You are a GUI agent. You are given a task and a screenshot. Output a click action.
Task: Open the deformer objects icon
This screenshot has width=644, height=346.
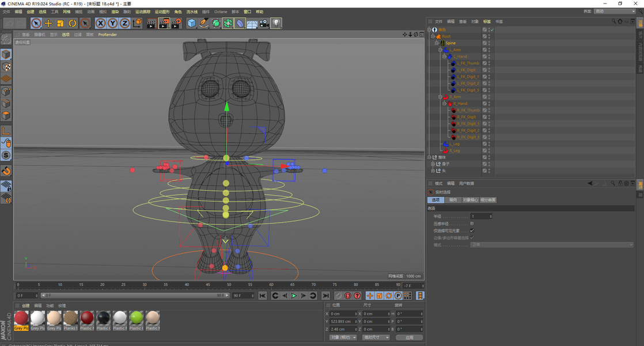click(240, 24)
